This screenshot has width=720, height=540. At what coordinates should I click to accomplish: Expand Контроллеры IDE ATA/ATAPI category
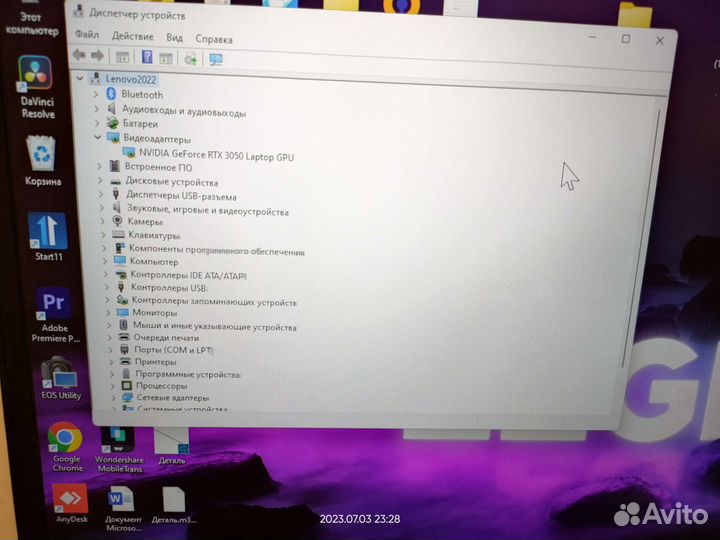(x=106, y=274)
